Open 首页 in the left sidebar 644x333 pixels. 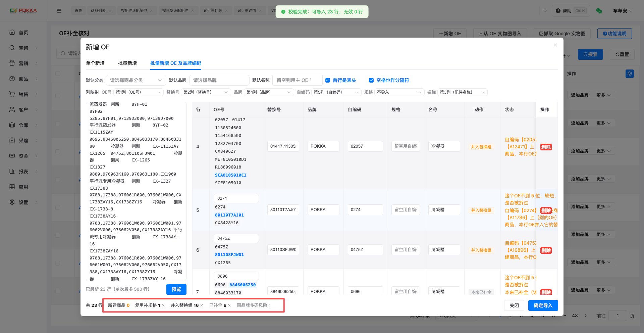[23, 33]
